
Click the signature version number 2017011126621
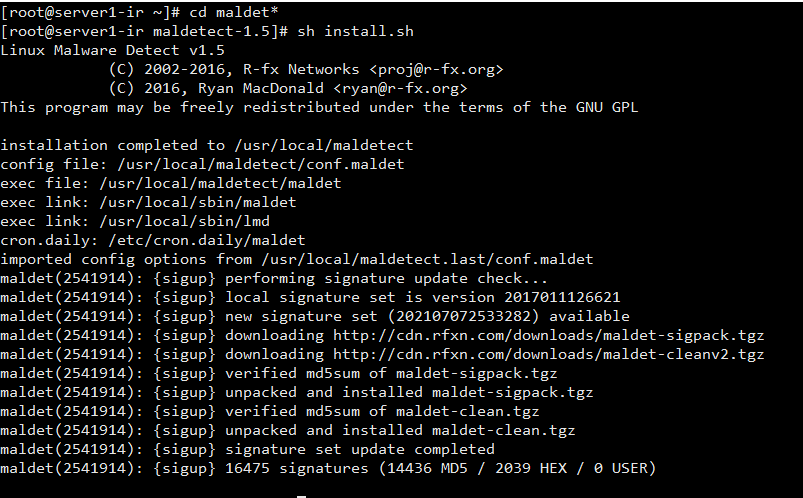pyautogui.click(x=562, y=297)
